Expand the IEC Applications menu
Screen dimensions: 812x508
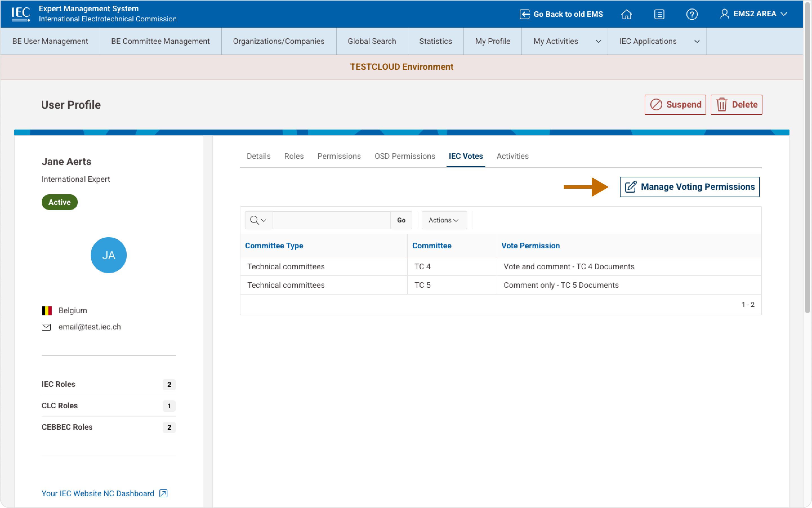point(657,41)
